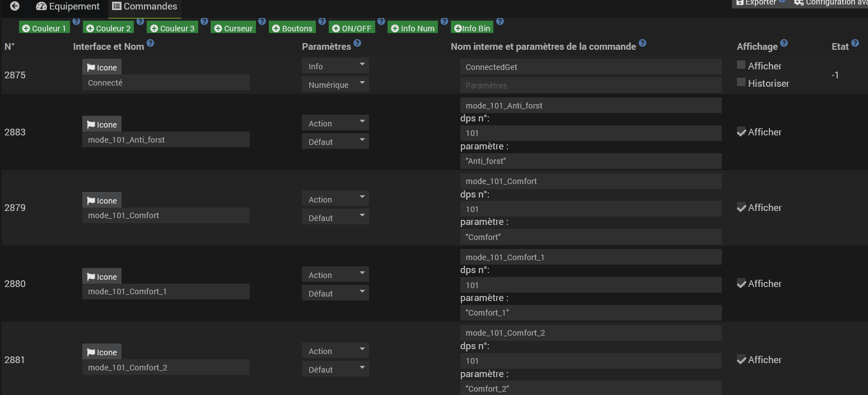Select the Commandes tab
The height and width of the screenshot is (395, 868).
point(144,7)
